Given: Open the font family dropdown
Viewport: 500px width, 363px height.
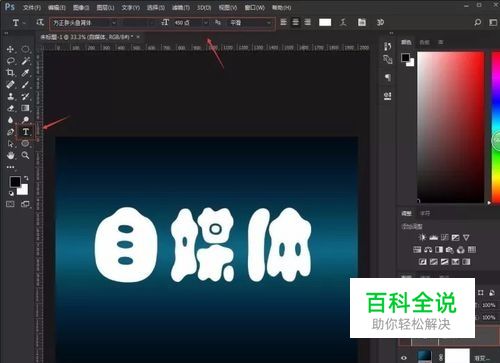Looking at the screenshot, I should pyautogui.click(x=84, y=23).
